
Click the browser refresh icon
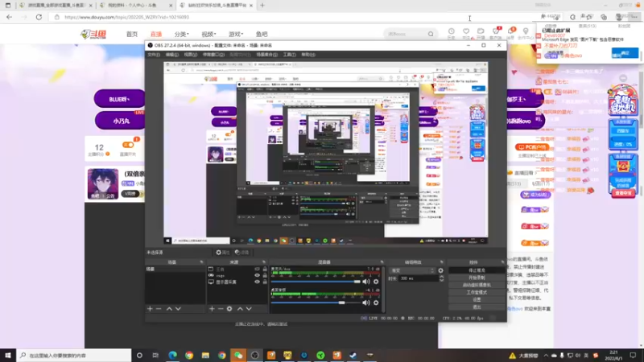point(39,17)
